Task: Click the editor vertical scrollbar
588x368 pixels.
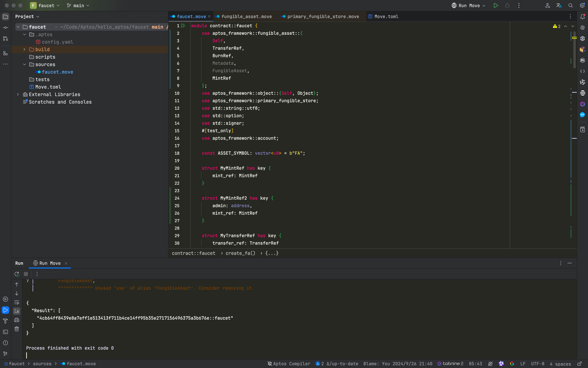Action: [574, 50]
